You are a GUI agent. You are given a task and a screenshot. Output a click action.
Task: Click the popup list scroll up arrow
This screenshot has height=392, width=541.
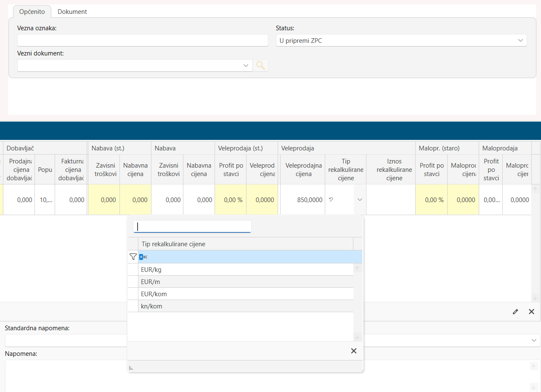pos(357,268)
